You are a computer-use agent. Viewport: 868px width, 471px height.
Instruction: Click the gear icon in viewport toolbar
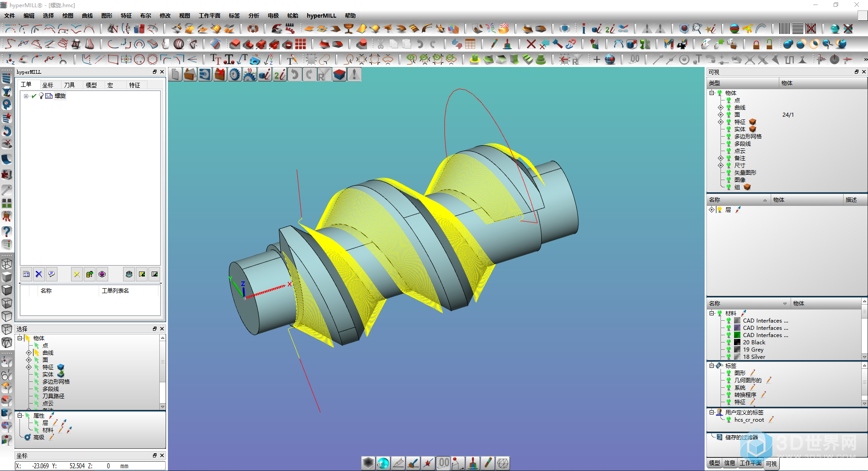(234, 75)
